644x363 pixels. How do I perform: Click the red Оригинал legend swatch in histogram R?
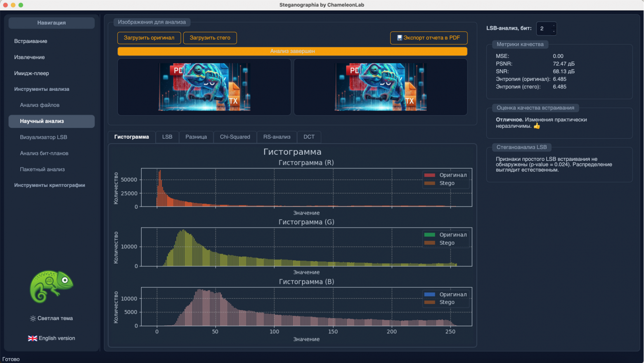click(x=430, y=175)
